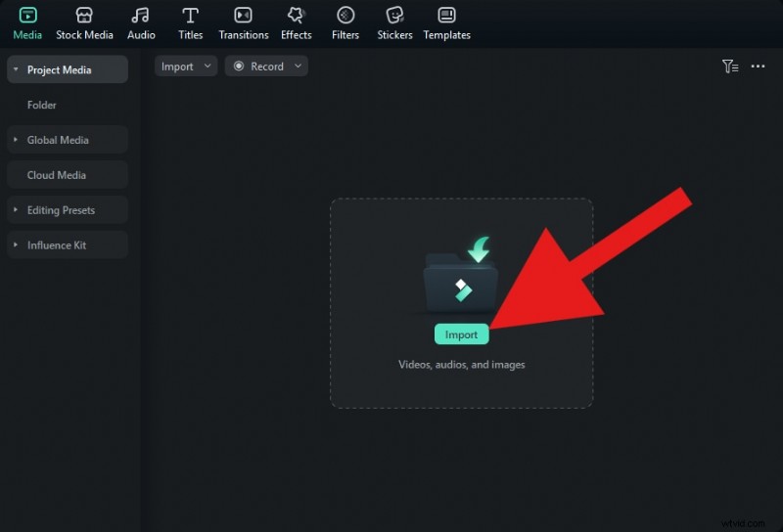This screenshot has height=532, width=783.
Task: Click the Record button label
Action: coord(267,66)
